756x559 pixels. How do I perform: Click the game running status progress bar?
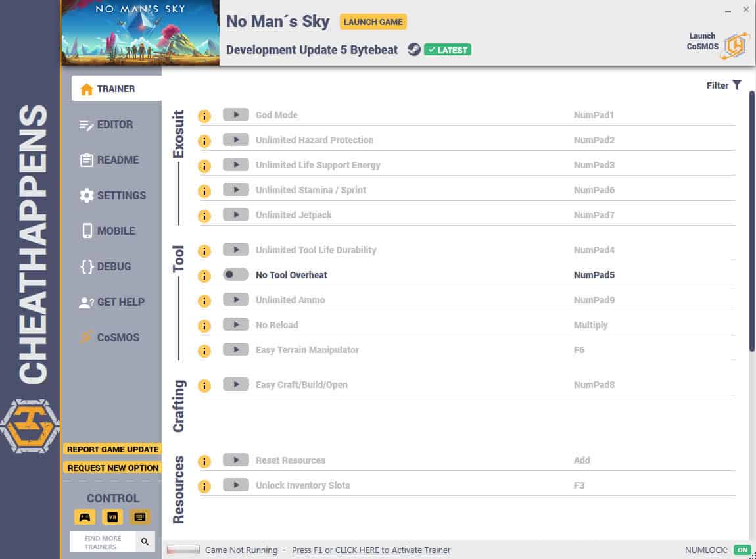pyautogui.click(x=183, y=550)
